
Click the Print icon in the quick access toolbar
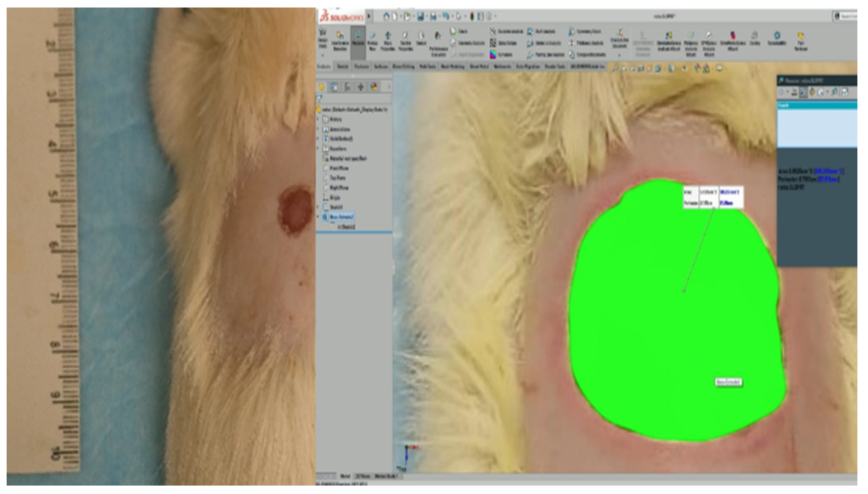[433, 16]
